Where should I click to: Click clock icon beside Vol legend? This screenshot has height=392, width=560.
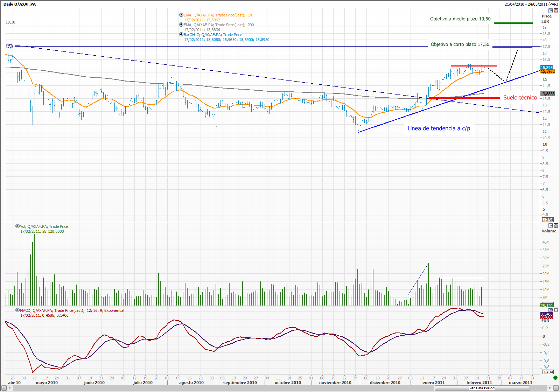pyautogui.click(x=17, y=226)
